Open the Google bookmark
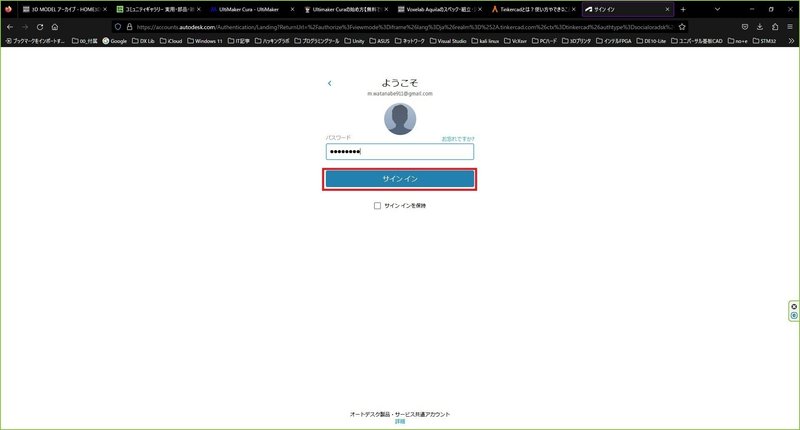Image resolution: width=800 pixels, height=430 pixels. tap(115, 41)
